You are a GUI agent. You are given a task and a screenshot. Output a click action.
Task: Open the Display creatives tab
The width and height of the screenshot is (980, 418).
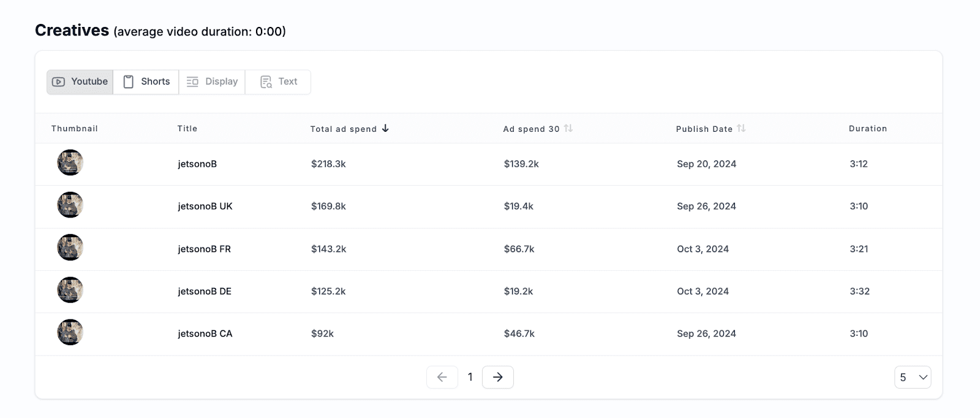click(x=212, y=82)
